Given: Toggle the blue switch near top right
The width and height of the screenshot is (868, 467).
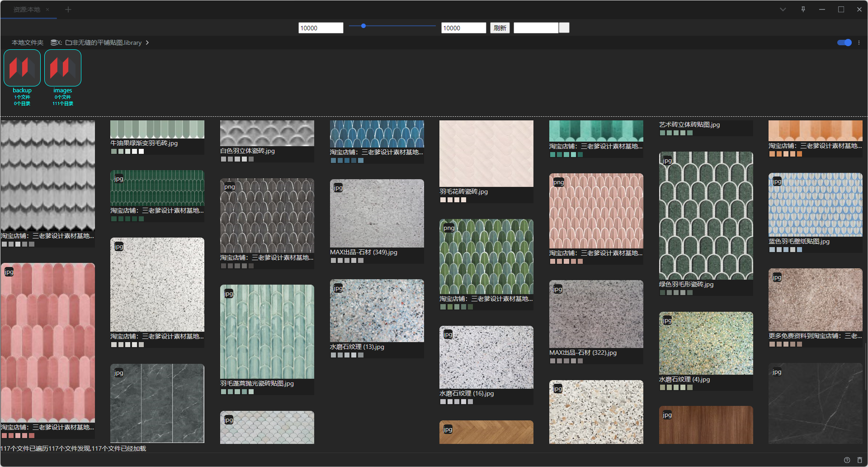Looking at the screenshot, I should click(x=844, y=43).
